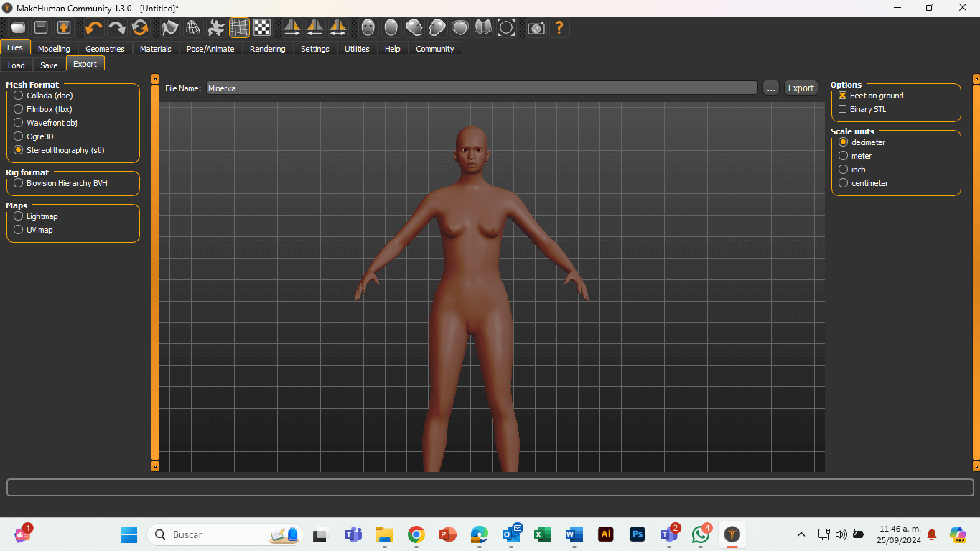Open the Settings tab
980x551 pixels.
[315, 49]
